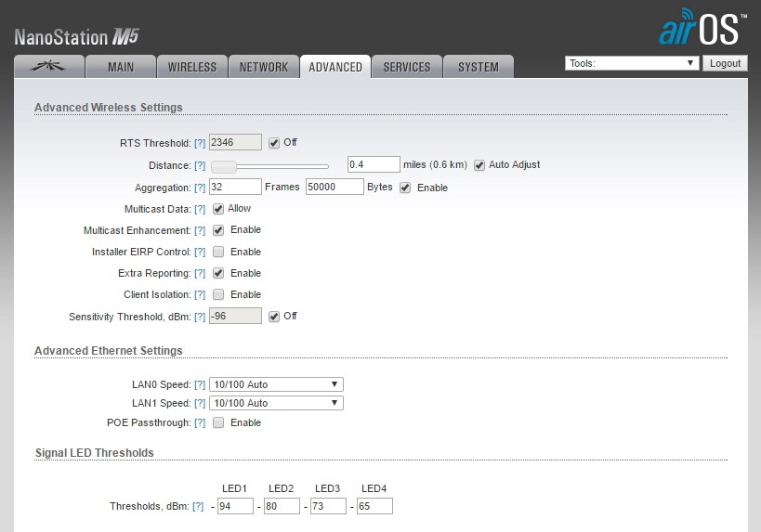Disable Multicast Enhancement checkbox

[x=218, y=230]
